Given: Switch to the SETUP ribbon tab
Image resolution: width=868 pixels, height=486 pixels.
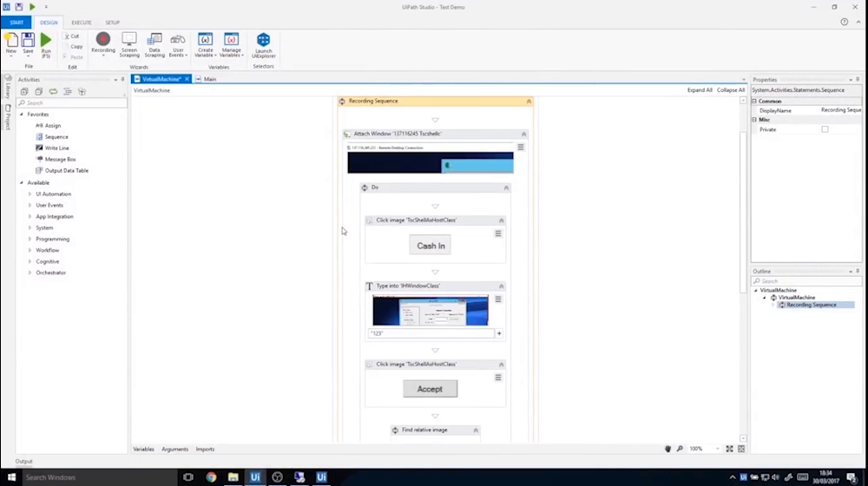Looking at the screenshot, I should [112, 23].
